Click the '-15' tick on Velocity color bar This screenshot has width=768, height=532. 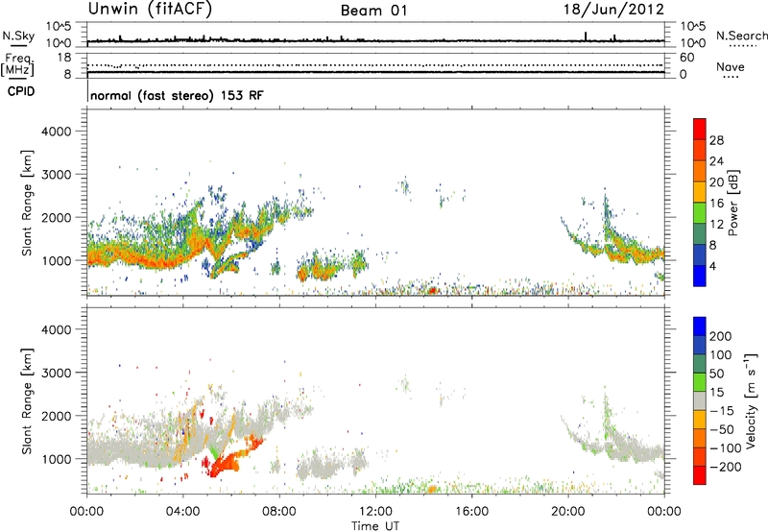tap(722, 410)
